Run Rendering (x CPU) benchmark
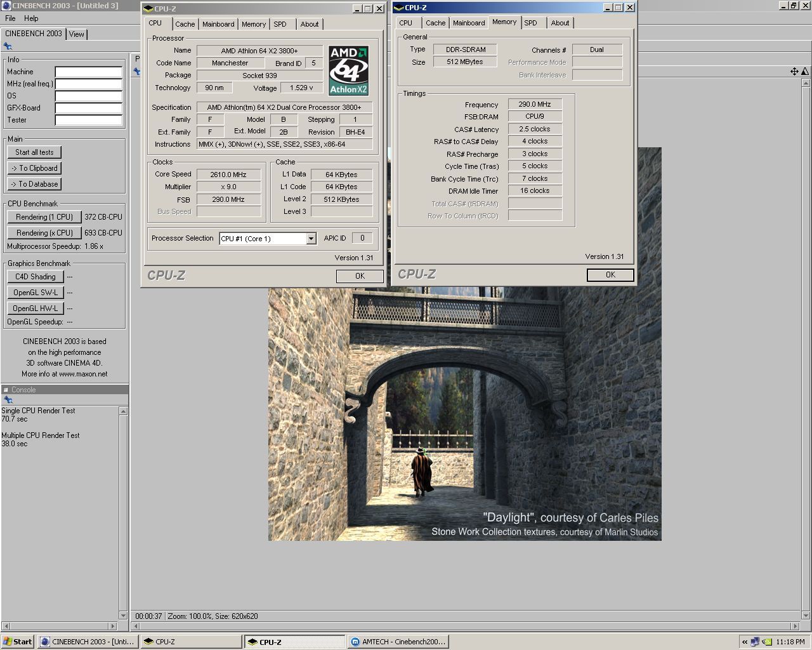 point(44,233)
